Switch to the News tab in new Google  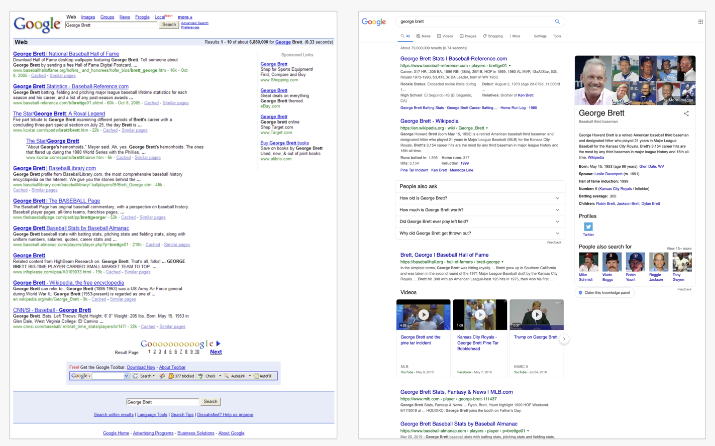(424, 36)
